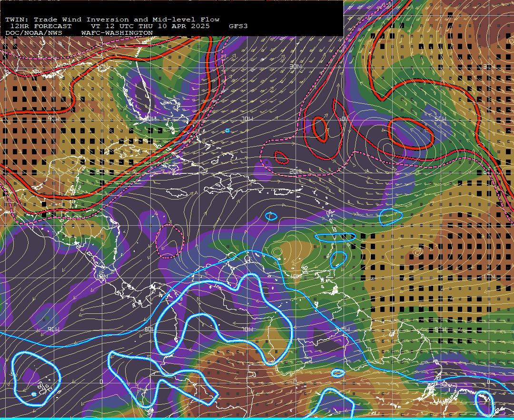Click the 'GFS3' model label

(238, 26)
